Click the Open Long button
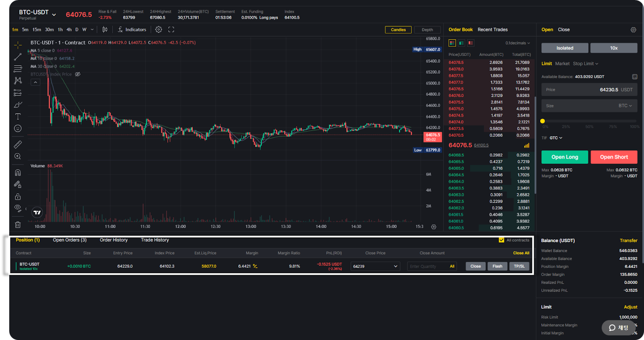 pyautogui.click(x=565, y=157)
